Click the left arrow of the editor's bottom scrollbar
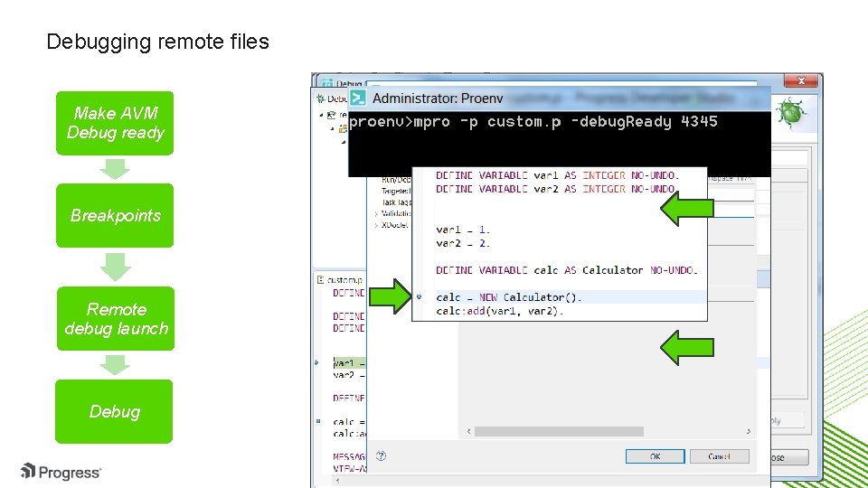 (x=337, y=480)
